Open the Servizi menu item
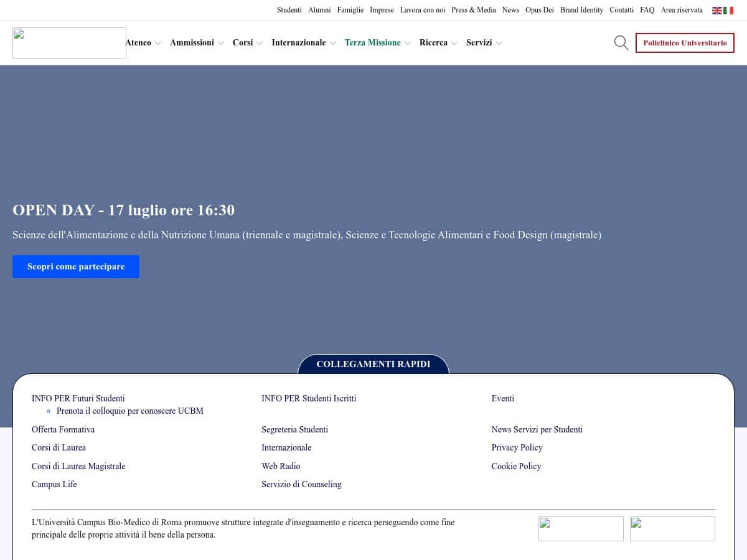The height and width of the screenshot is (560, 747). point(479,42)
